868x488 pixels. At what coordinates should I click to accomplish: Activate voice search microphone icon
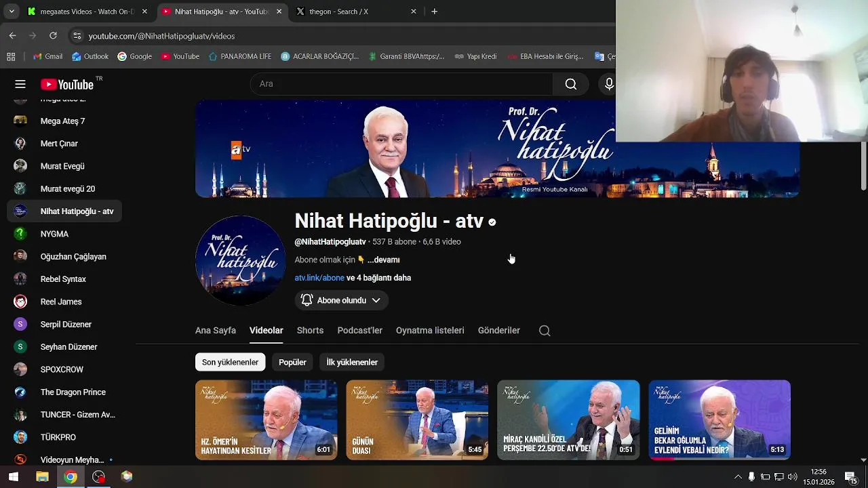(x=608, y=84)
